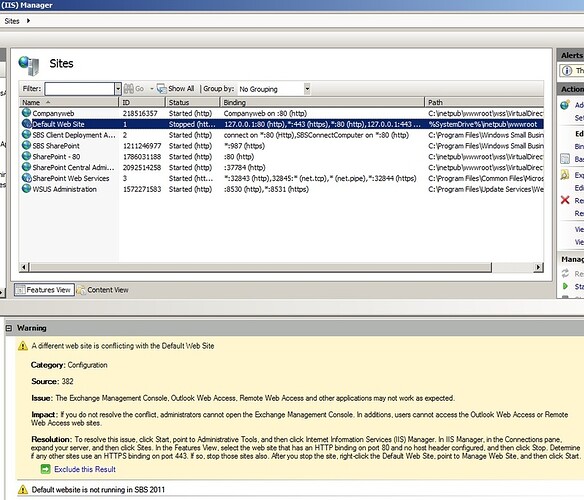
Task: Click warning triangle beside Default website not running
Action: 23,490
